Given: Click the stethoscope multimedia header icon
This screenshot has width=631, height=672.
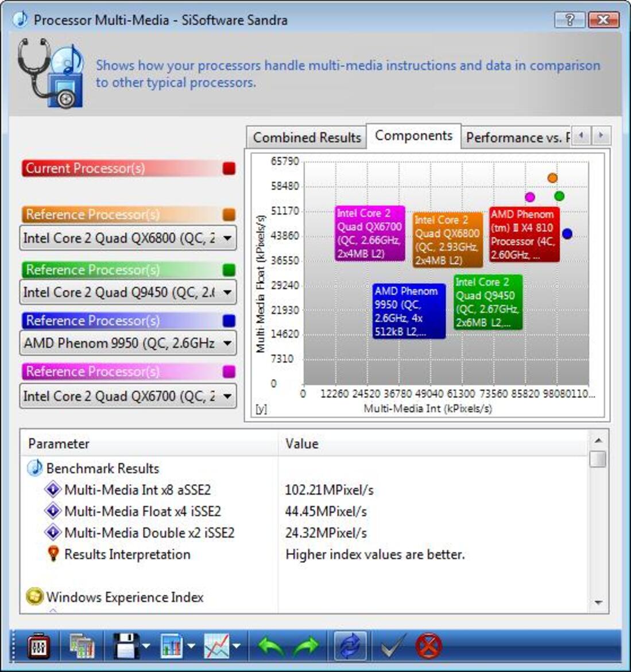Looking at the screenshot, I should click(x=51, y=73).
